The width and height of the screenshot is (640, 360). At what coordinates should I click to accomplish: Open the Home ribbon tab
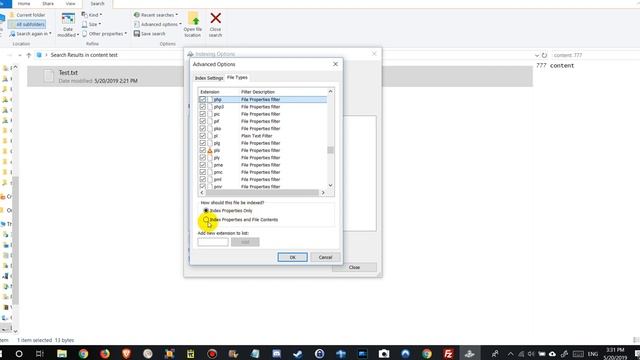pos(24,4)
